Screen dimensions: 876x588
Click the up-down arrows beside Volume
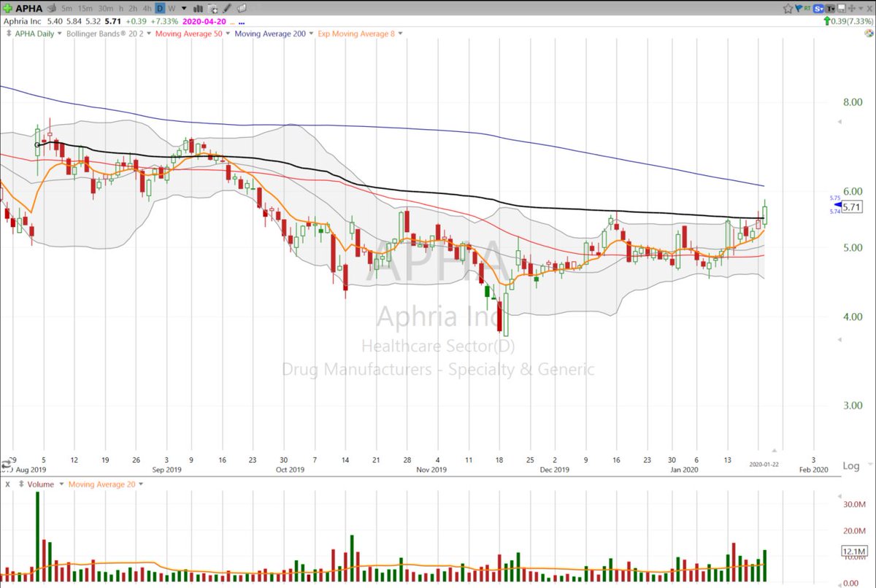(21, 484)
